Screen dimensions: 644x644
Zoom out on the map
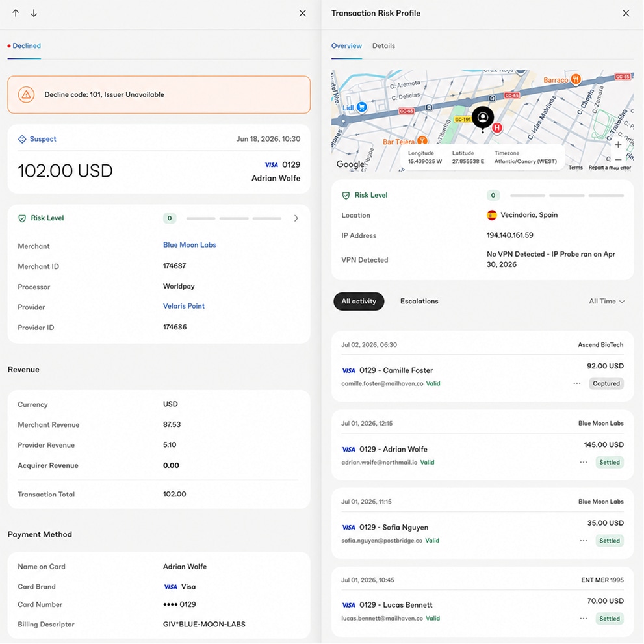click(x=618, y=159)
